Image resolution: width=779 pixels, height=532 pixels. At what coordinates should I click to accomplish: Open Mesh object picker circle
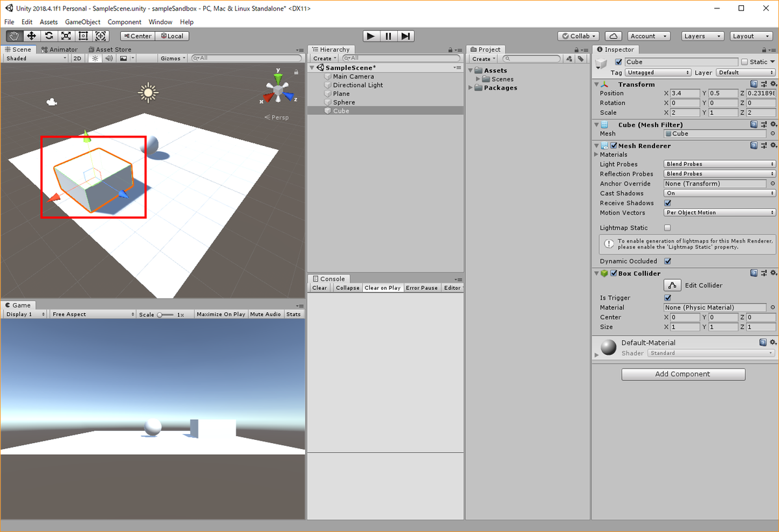click(x=773, y=134)
